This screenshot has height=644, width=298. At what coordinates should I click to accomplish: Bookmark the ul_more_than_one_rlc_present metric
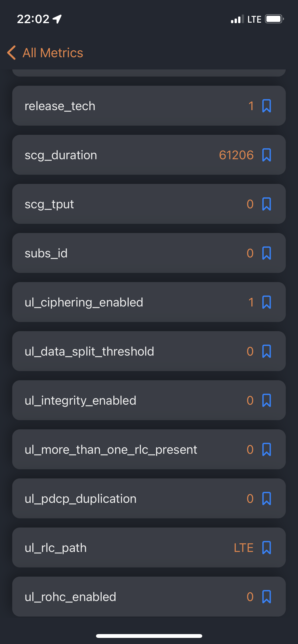point(266,449)
